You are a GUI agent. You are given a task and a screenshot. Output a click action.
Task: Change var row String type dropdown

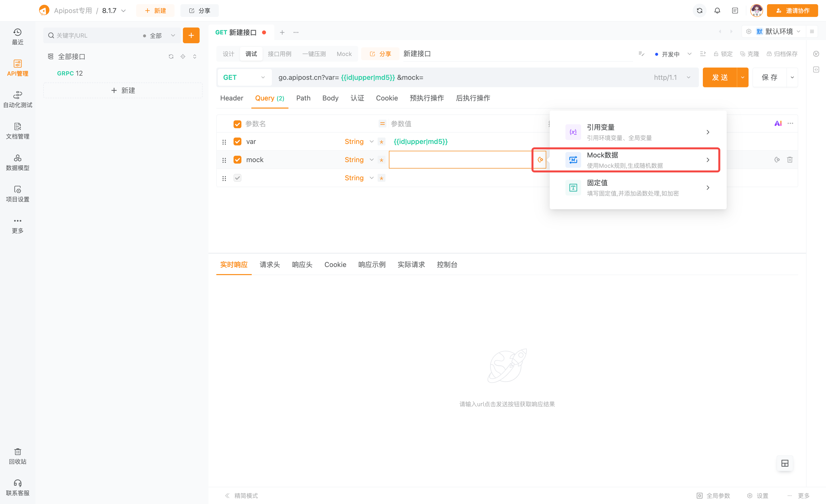point(359,142)
